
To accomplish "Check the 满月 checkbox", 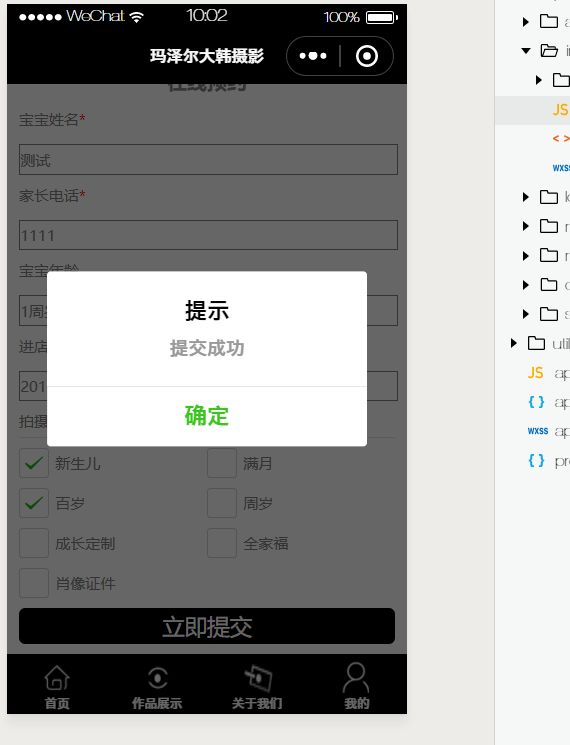I will tap(222, 463).
